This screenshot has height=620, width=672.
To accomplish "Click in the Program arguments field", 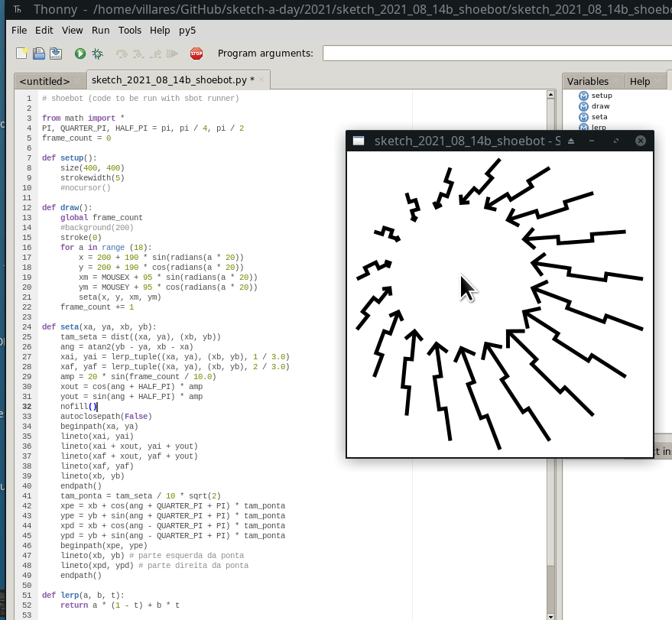I will point(497,54).
